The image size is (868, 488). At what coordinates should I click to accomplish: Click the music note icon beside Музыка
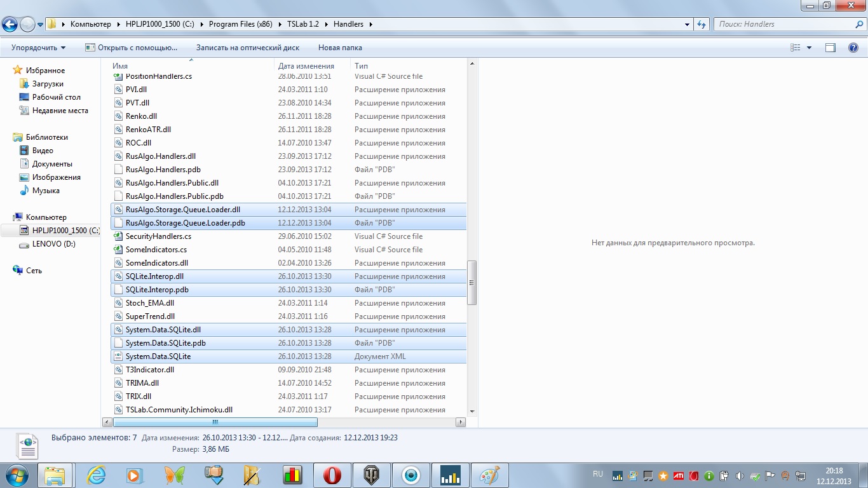click(24, 191)
